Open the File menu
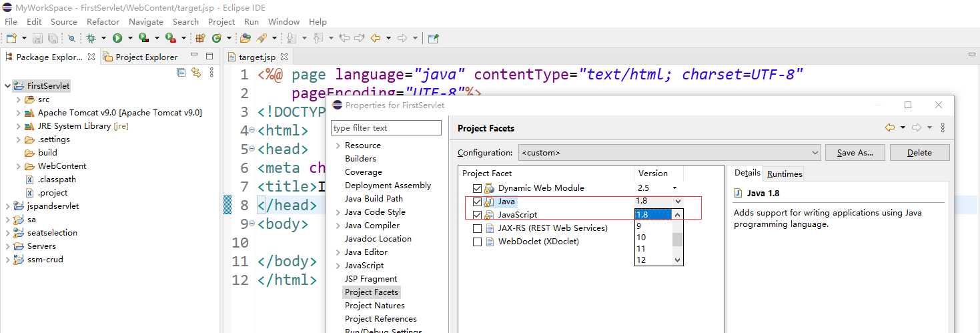 (x=11, y=21)
